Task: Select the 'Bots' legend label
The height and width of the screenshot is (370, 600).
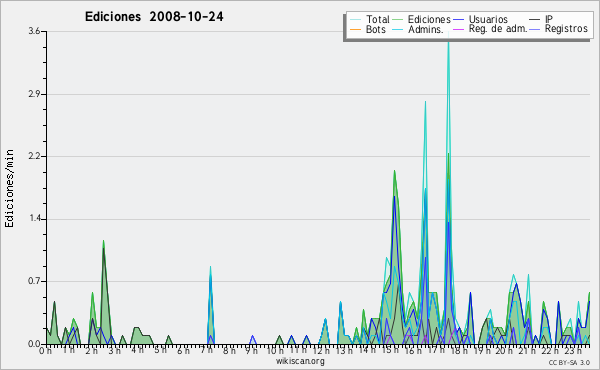Action: coord(376,29)
